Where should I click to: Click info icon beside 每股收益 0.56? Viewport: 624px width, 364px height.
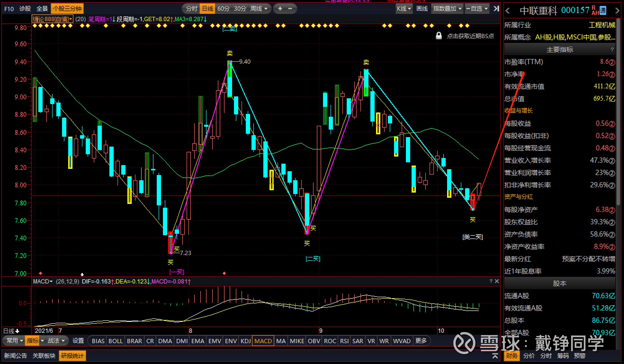[x=612, y=124]
